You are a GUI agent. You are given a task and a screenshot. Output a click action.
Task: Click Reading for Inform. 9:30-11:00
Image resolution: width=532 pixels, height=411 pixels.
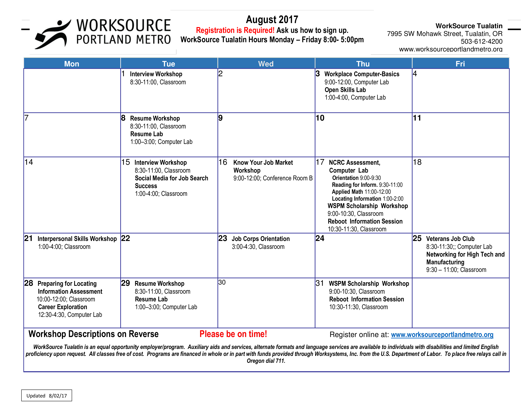[367, 185]
